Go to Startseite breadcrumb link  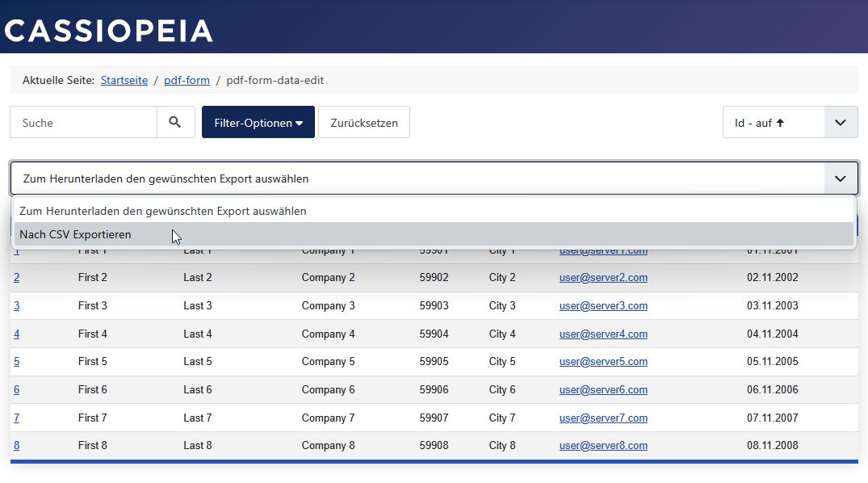pos(124,80)
